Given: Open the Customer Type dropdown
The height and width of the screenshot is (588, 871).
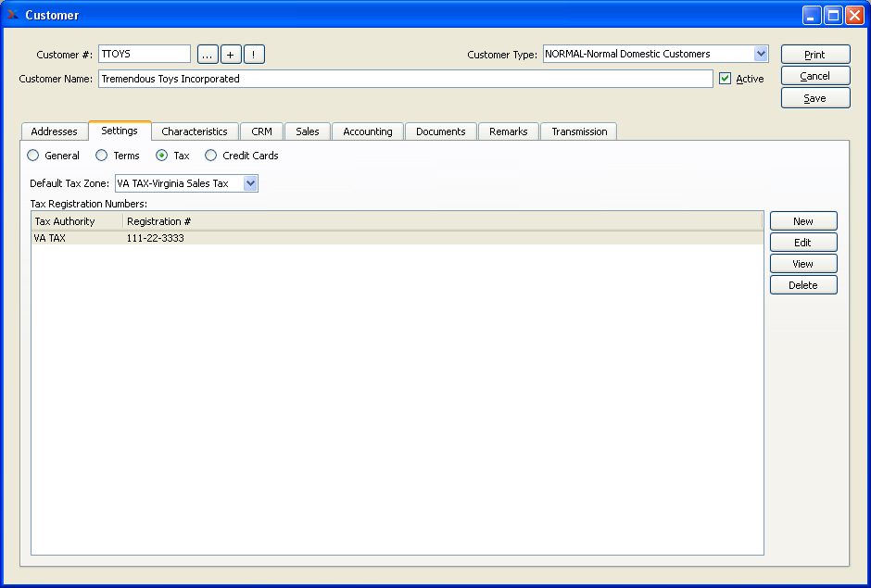Looking at the screenshot, I should click(x=761, y=54).
